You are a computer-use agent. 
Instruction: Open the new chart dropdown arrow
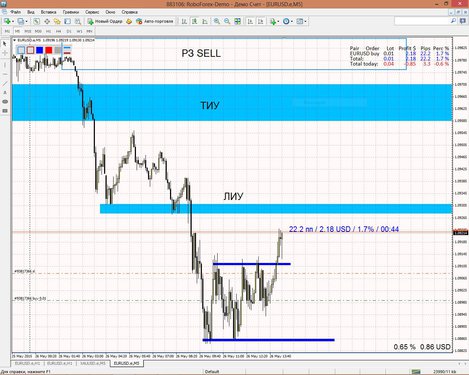tap(12, 21)
